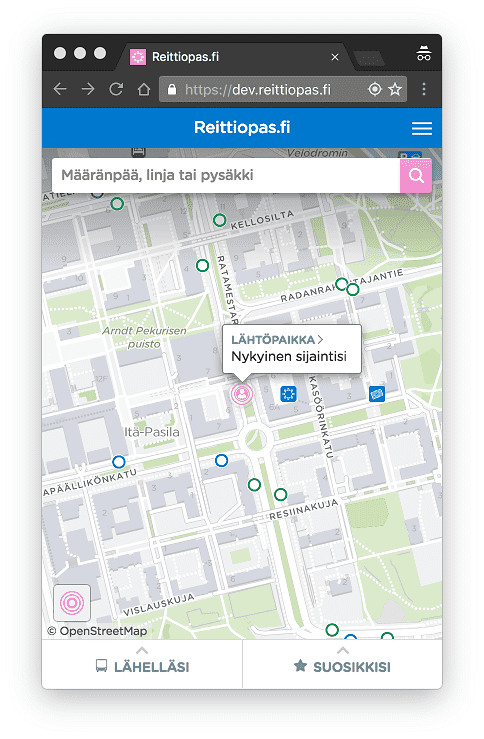Expand the LÄHELLÄSI bottom panel
Image resolution: width=484 pixels, height=739 pixels.
coord(142,664)
